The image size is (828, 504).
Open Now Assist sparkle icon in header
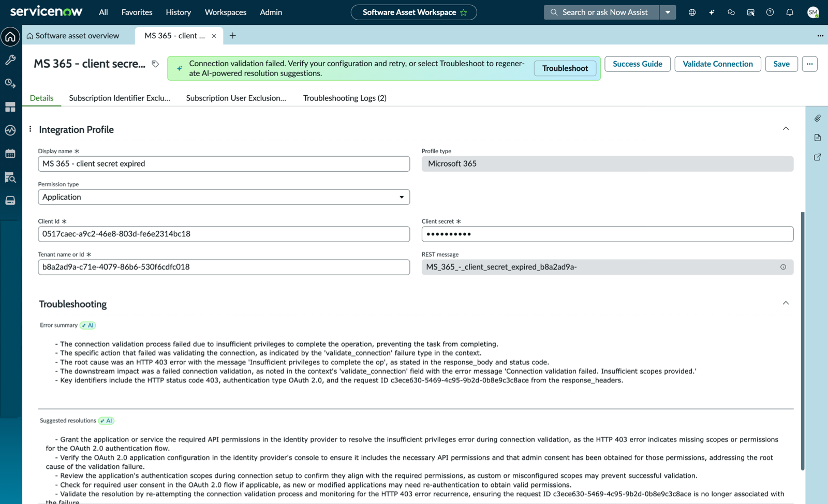coord(712,12)
